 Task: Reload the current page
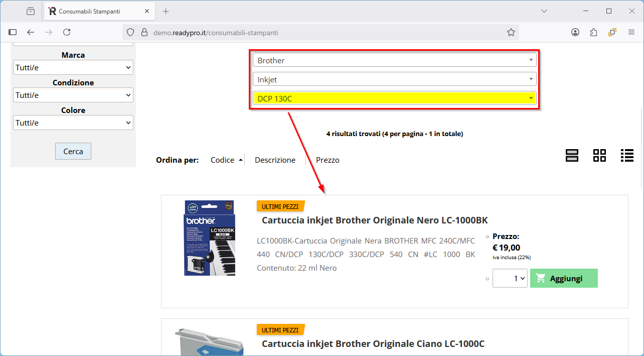[x=67, y=32]
